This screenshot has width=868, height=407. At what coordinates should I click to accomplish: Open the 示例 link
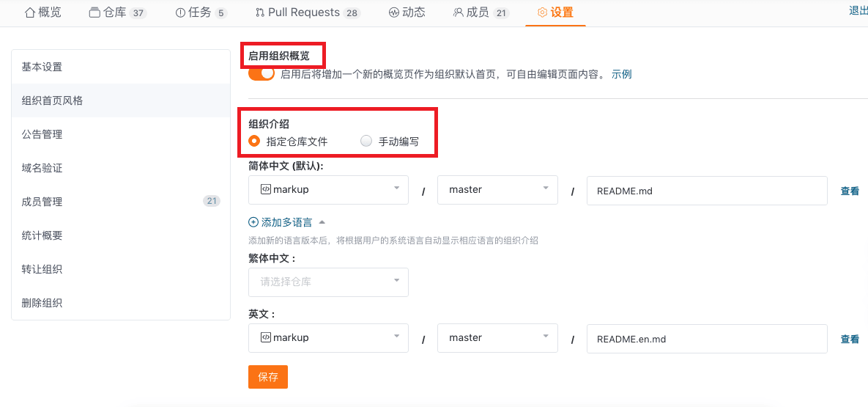[622, 74]
